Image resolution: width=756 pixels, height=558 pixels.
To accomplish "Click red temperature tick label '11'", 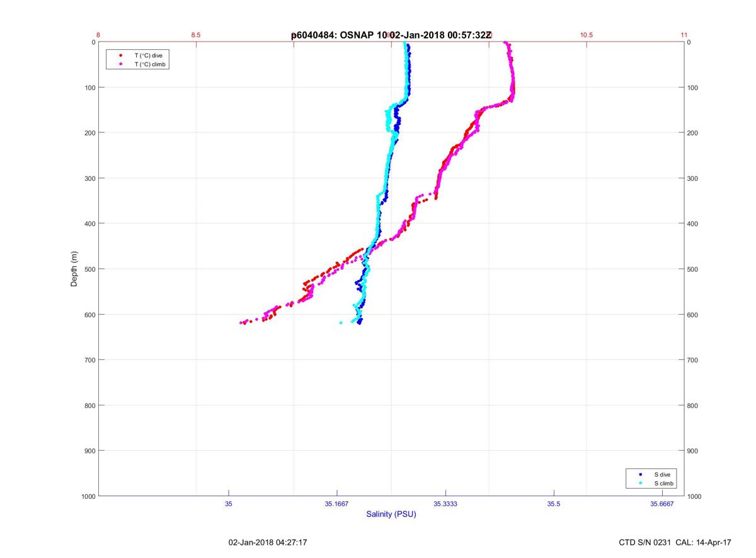I will pos(684,35).
